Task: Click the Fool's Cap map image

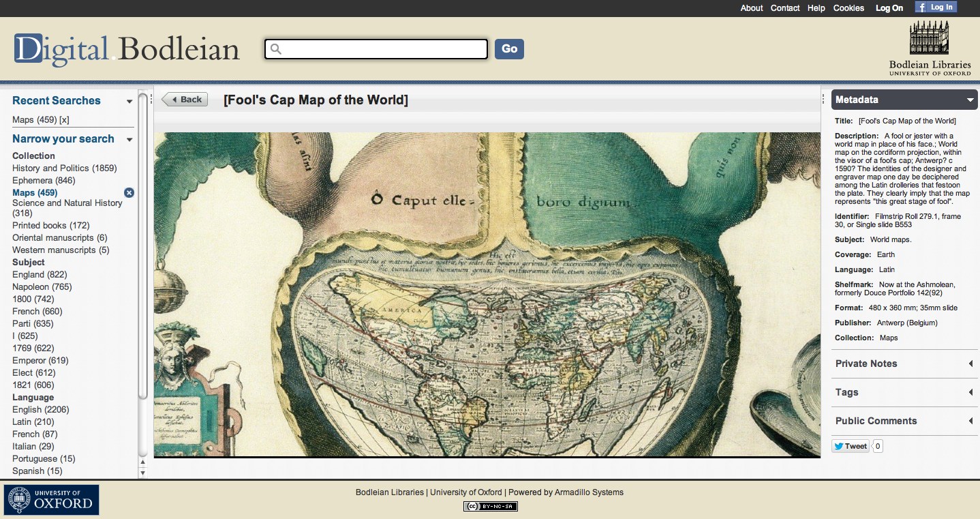Action: [x=487, y=294]
